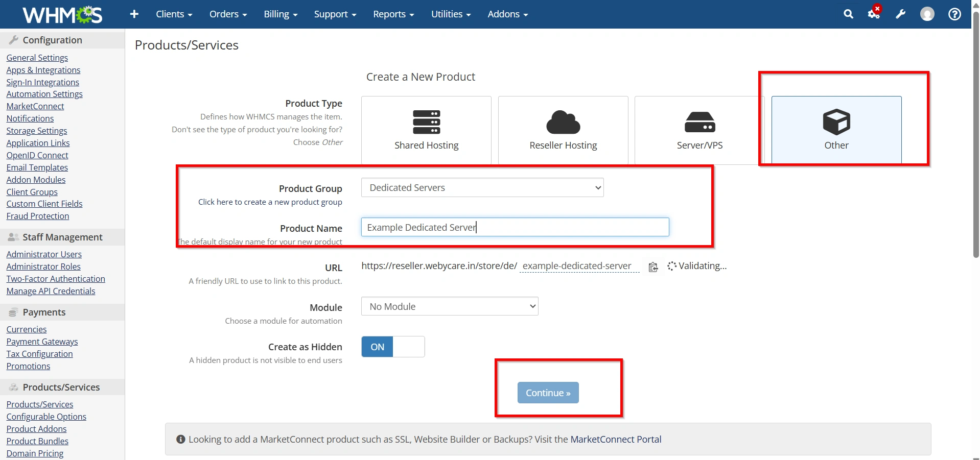The image size is (980, 460).
Task: Open Promotions link
Action: 28,366
